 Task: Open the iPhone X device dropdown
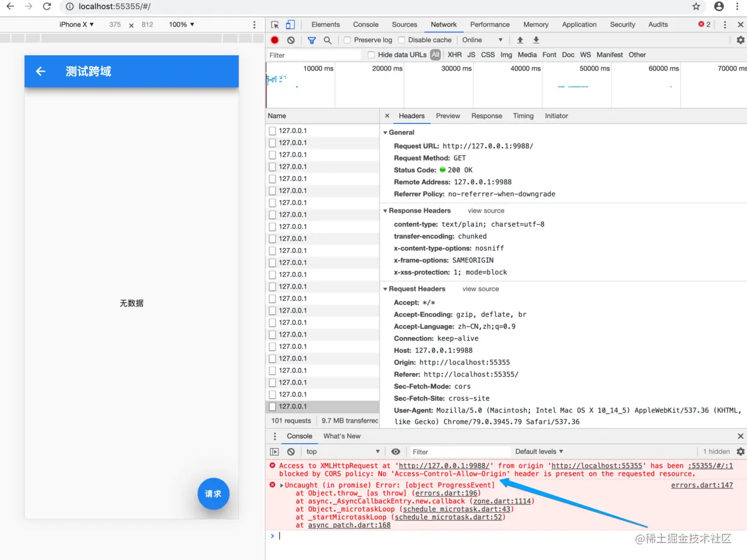(77, 25)
